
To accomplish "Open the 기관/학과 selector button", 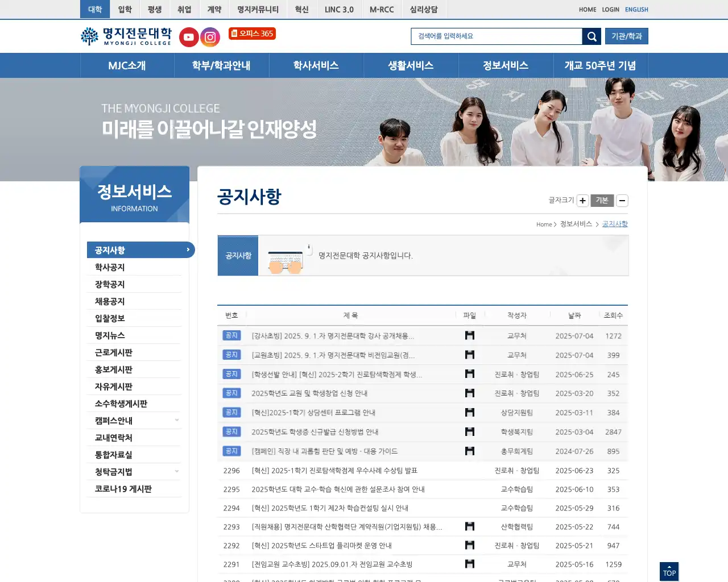I will 627,36.
